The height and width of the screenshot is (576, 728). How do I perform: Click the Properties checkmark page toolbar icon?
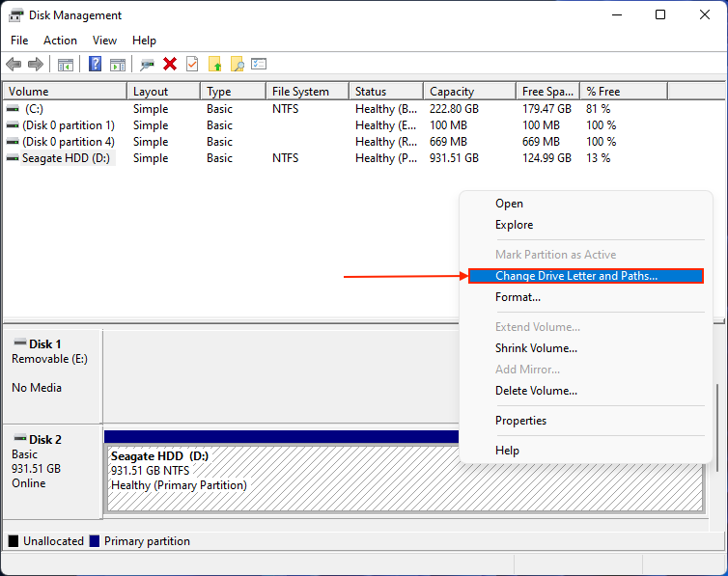(192, 64)
